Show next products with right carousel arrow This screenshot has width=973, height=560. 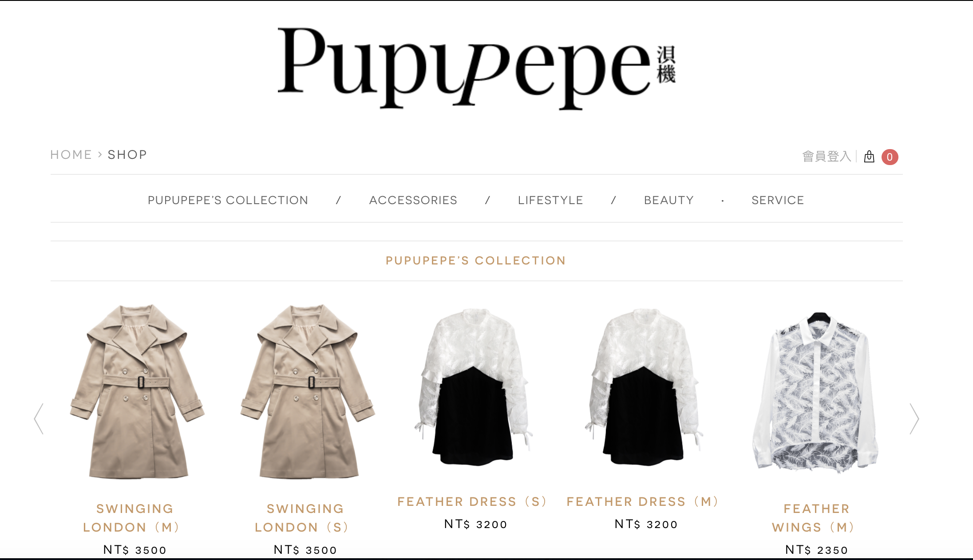(x=914, y=418)
